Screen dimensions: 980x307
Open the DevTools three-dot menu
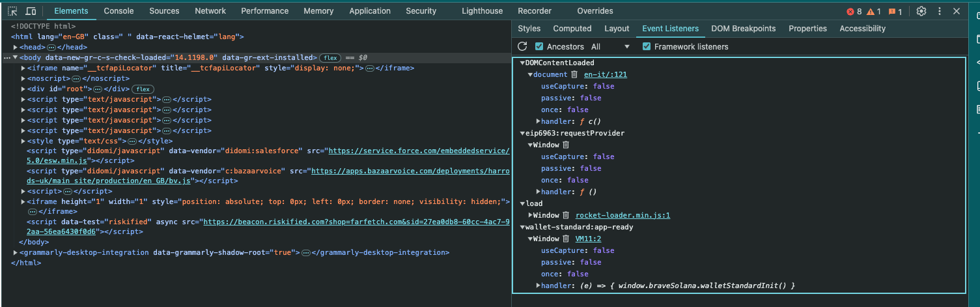pos(939,11)
